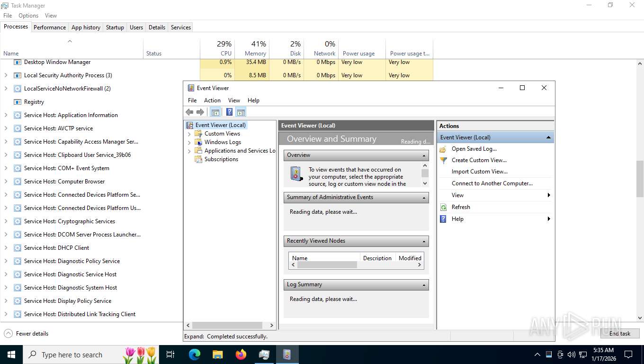Viewport: 644px width, 364px height.
Task: Switch to Task Manager Users tab
Action: click(136, 27)
